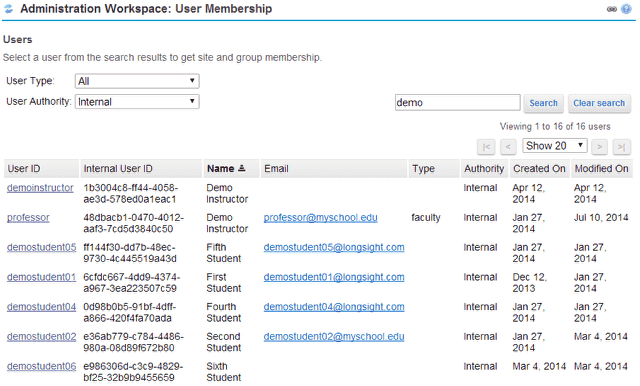
Task: Click the search text field containing demo
Action: pos(458,102)
